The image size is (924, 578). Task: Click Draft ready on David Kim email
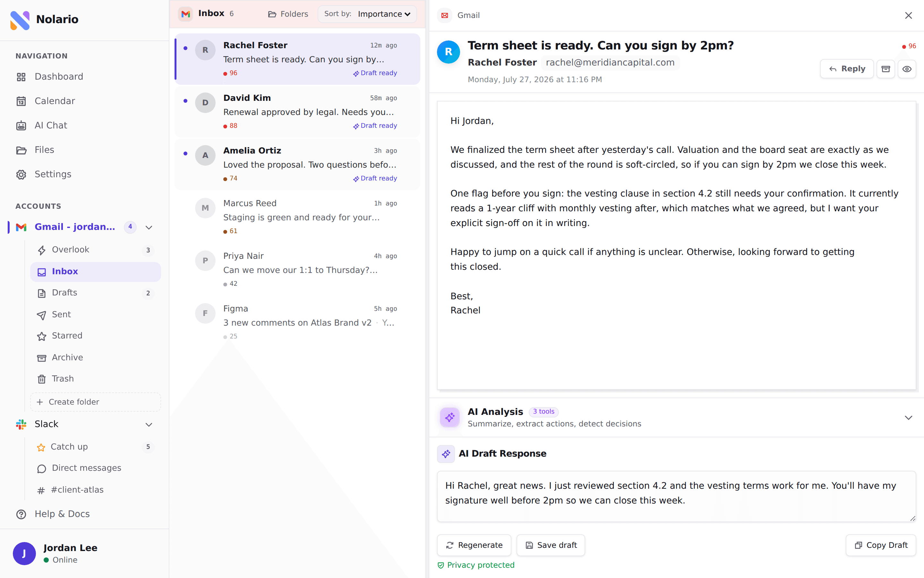pyautogui.click(x=375, y=126)
